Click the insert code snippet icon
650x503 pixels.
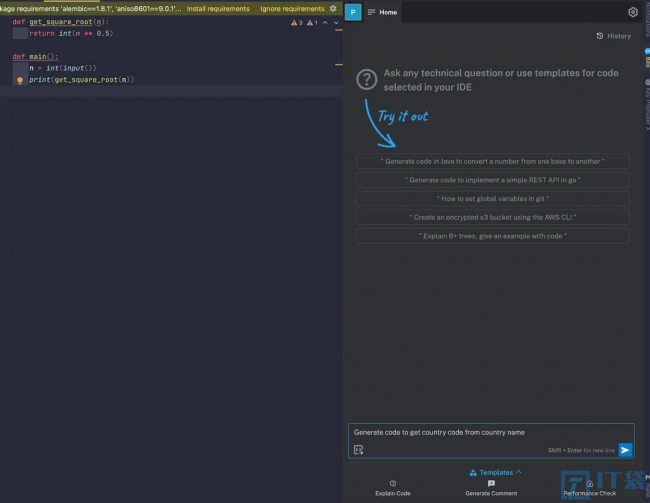tap(359, 450)
